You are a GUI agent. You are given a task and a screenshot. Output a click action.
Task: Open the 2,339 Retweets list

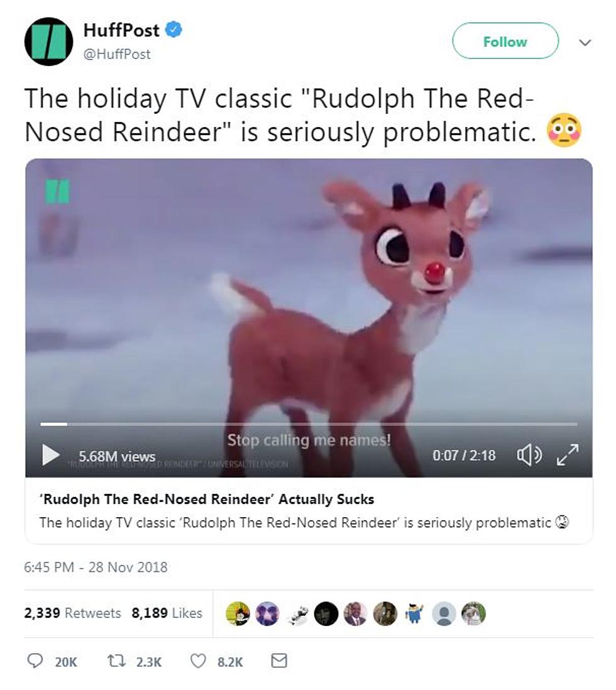pos(73,613)
